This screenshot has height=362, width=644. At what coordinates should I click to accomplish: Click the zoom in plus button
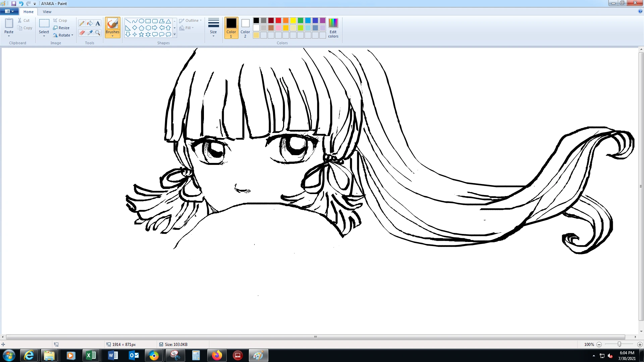click(640, 345)
